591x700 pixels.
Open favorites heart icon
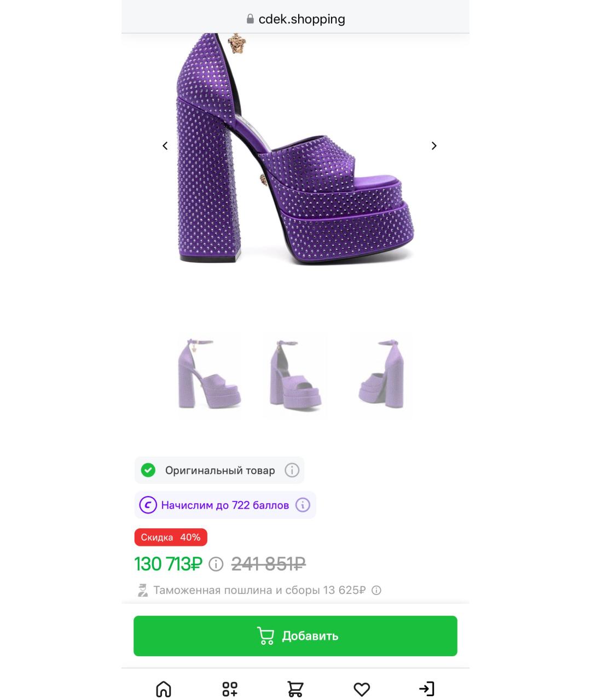(x=362, y=689)
